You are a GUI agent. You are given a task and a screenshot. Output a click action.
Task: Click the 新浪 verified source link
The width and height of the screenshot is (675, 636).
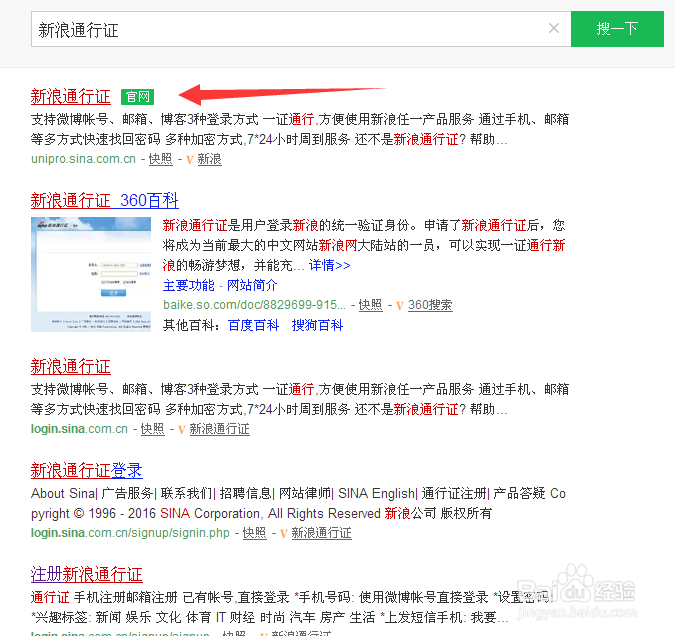[209, 159]
